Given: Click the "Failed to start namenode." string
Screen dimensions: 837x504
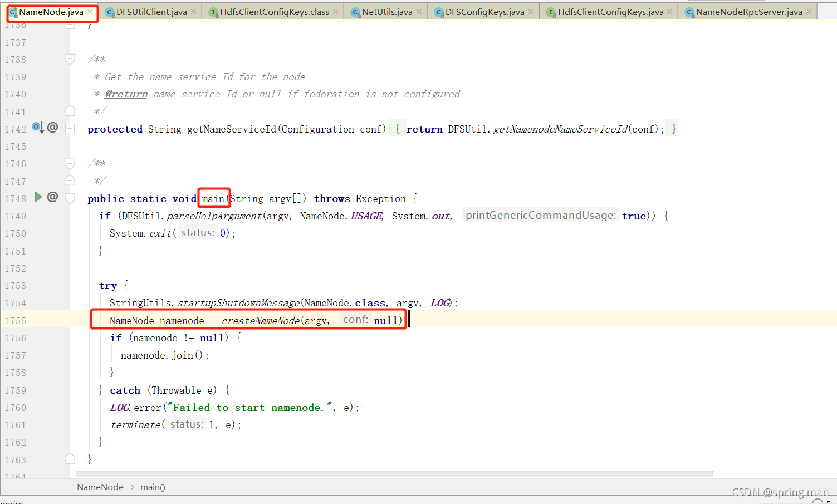Looking at the screenshot, I should [251, 408].
